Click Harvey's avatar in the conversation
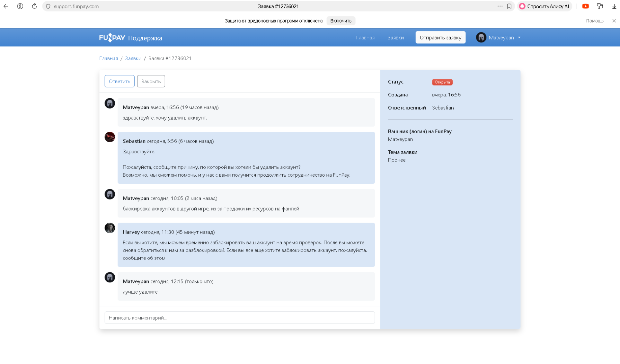This screenshot has height=364, width=620. (x=110, y=228)
